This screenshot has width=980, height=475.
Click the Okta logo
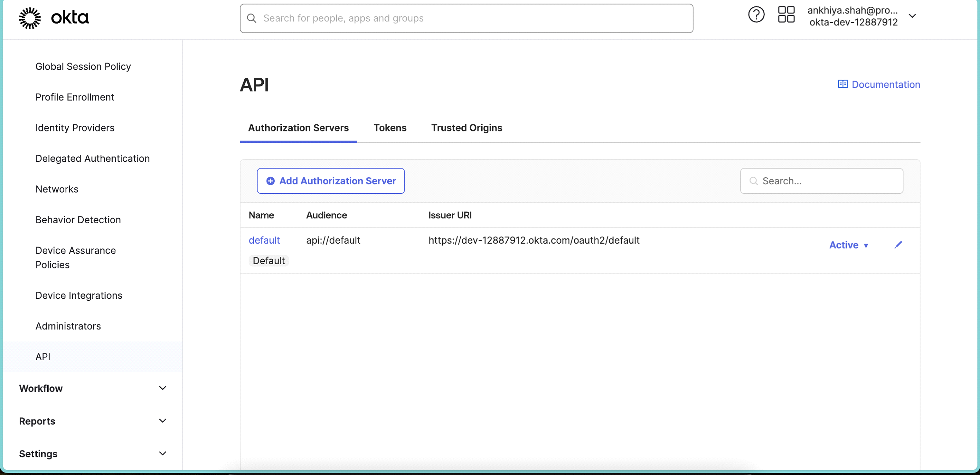point(53,18)
